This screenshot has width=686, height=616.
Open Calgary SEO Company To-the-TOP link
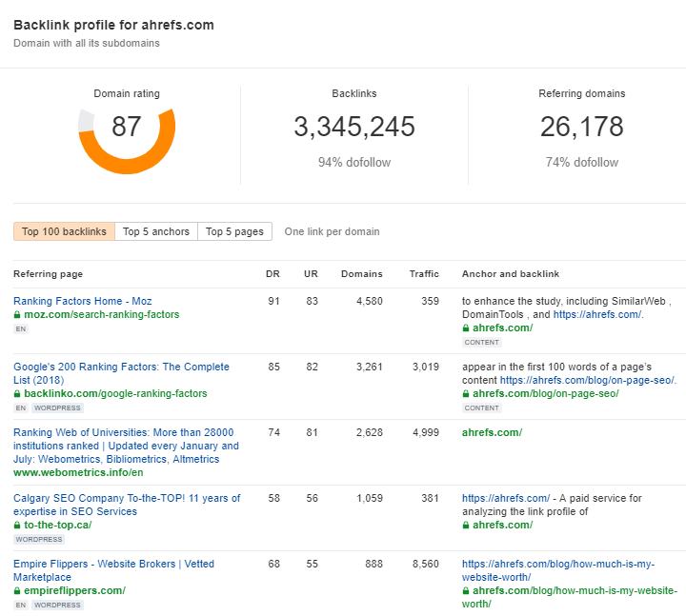[x=127, y=505]
